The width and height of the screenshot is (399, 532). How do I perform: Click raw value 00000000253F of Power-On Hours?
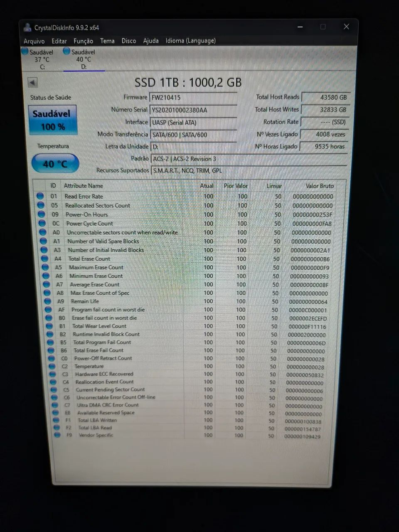coord(312,215)
